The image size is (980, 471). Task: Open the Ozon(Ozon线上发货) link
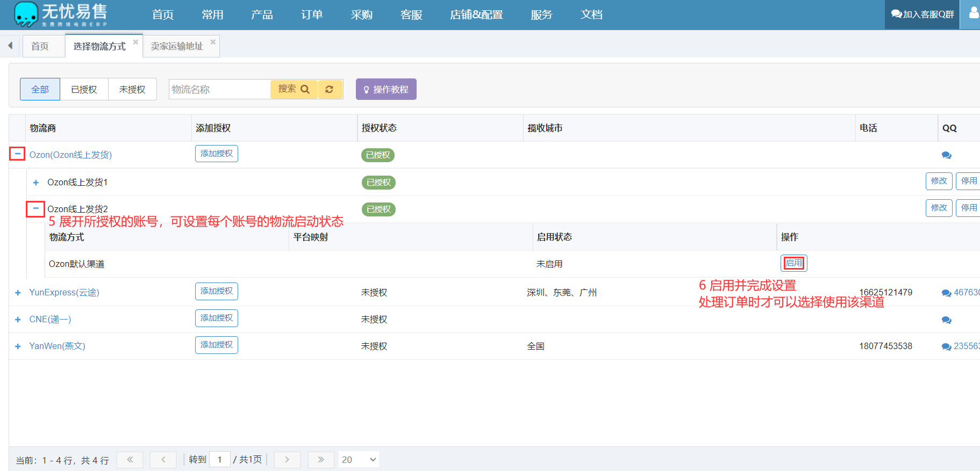pyautogui.click(x=70, y=155)
